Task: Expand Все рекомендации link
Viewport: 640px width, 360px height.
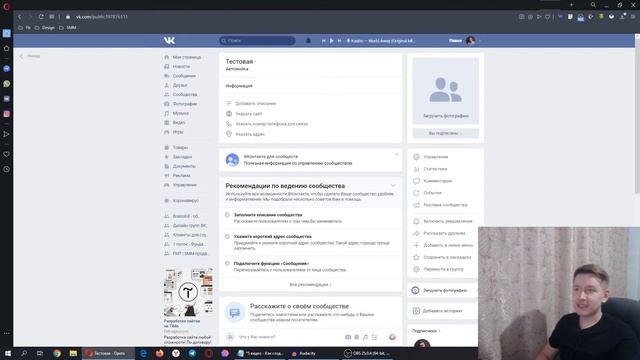Action: [x=311, y=284]
